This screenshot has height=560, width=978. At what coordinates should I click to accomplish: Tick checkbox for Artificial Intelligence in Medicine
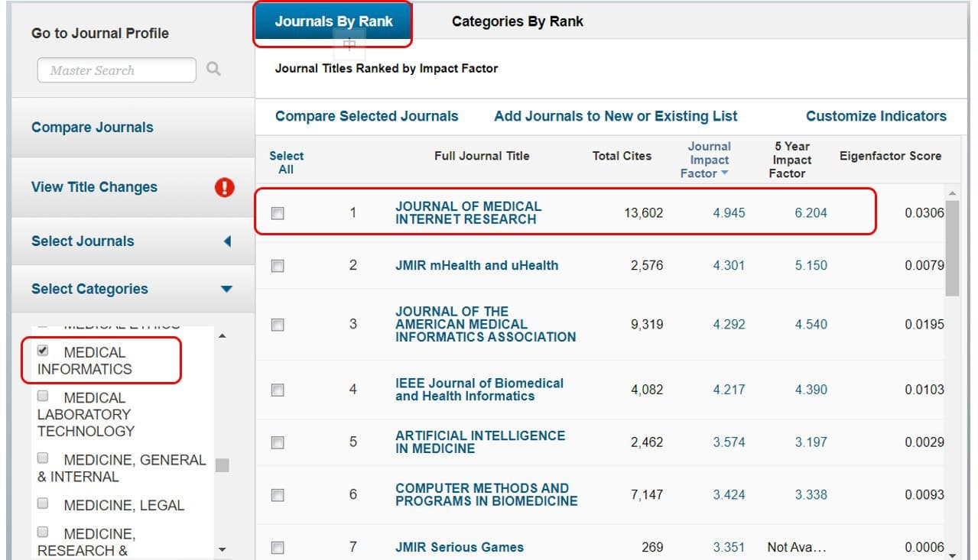point(278,442)
